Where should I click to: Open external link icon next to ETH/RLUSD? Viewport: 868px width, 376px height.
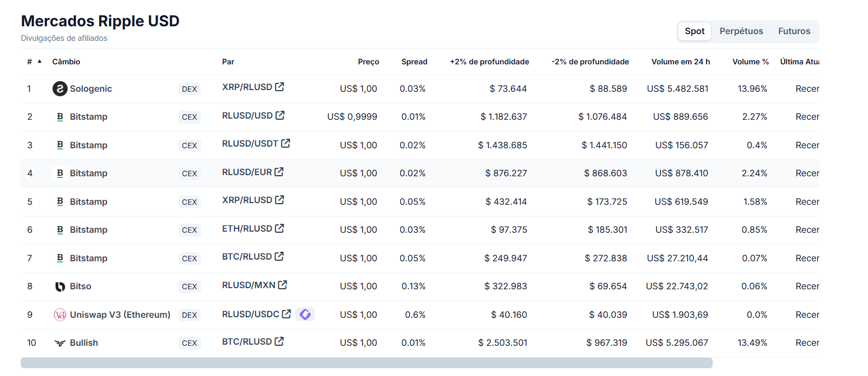pos(280,228)
